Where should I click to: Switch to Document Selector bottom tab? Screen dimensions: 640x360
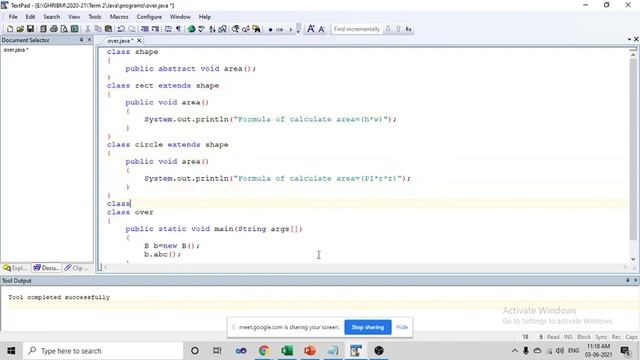point(47,268)
